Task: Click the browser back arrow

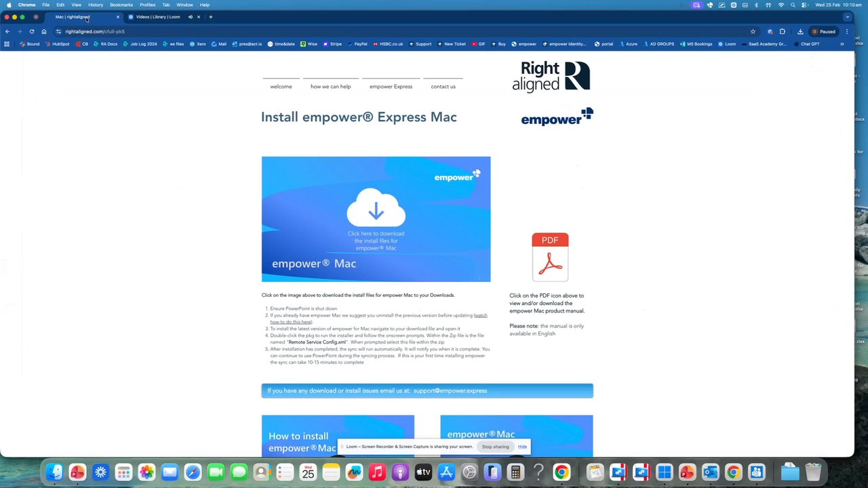Action: tap(7, 31)
